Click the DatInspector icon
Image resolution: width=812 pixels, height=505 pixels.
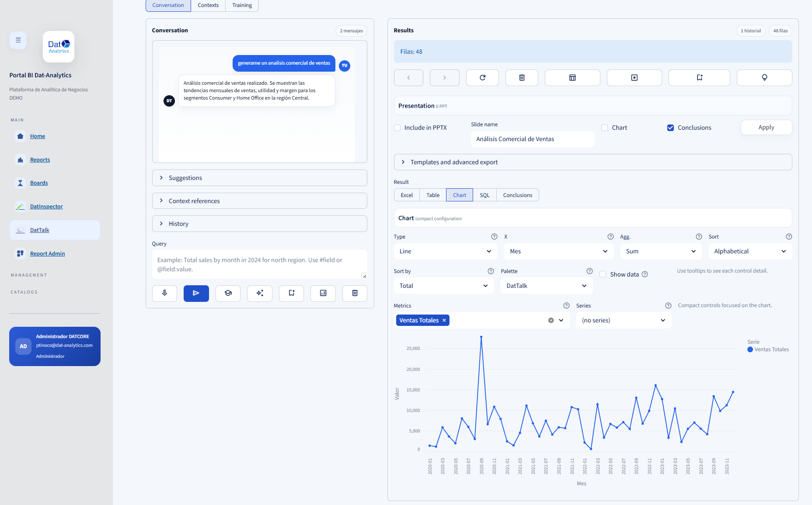click(20, 207)
